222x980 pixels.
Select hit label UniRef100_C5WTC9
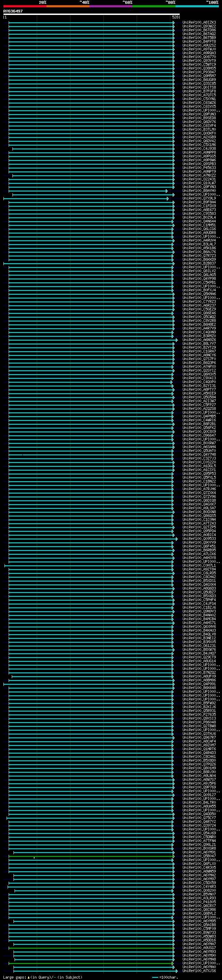[x=199, y=64]
